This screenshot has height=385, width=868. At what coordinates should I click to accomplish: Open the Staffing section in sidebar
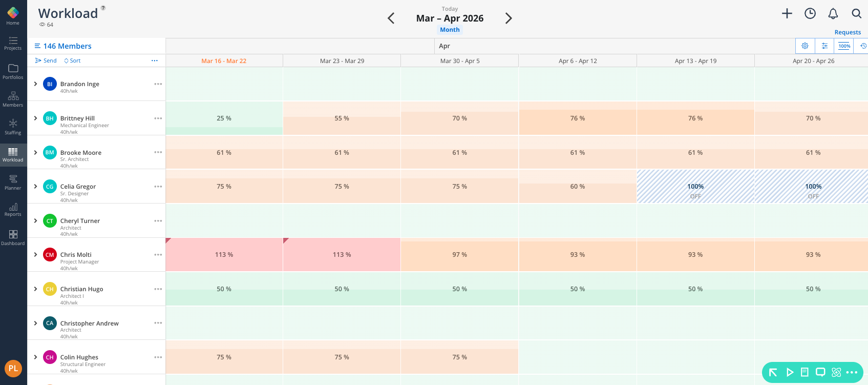(x=13, y=126)
